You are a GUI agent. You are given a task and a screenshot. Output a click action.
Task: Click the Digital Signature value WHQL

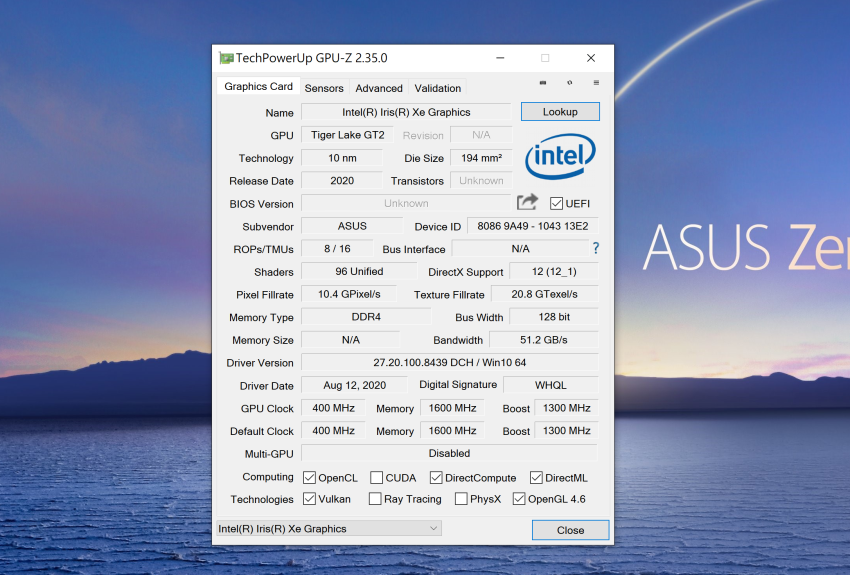[551, 385]
